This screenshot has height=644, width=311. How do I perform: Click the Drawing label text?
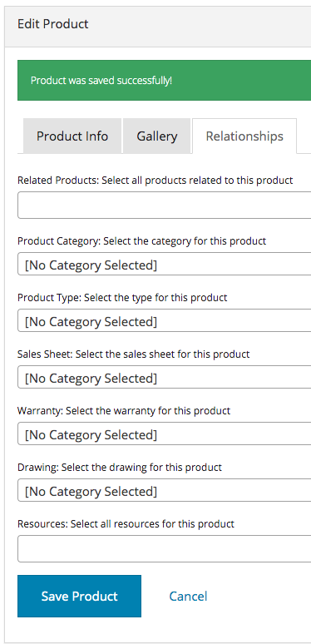(120, 468)
